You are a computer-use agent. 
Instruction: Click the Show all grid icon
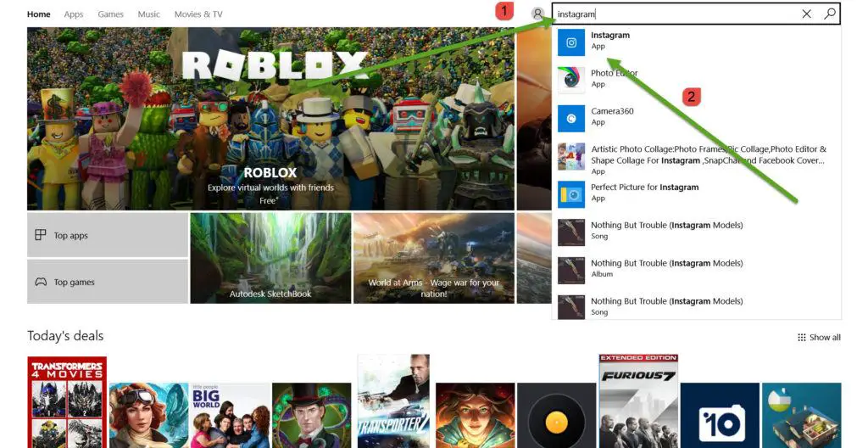coord(802,337)
